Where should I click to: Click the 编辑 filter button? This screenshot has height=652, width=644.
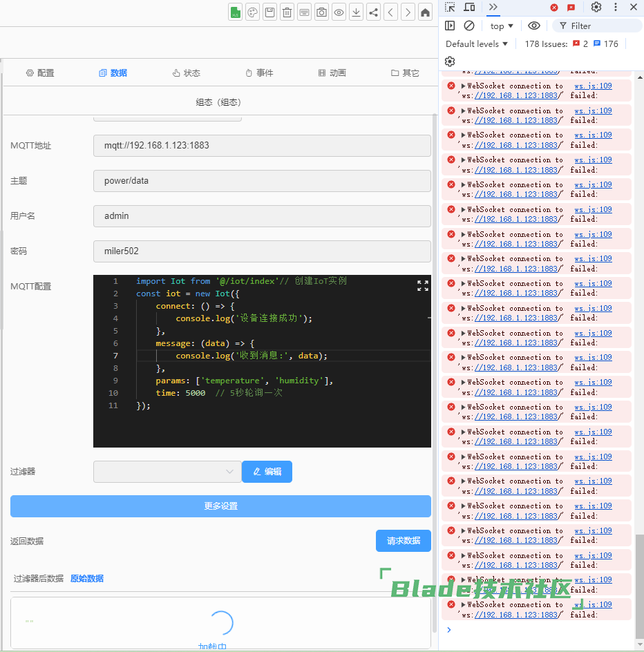pos(267,472)
